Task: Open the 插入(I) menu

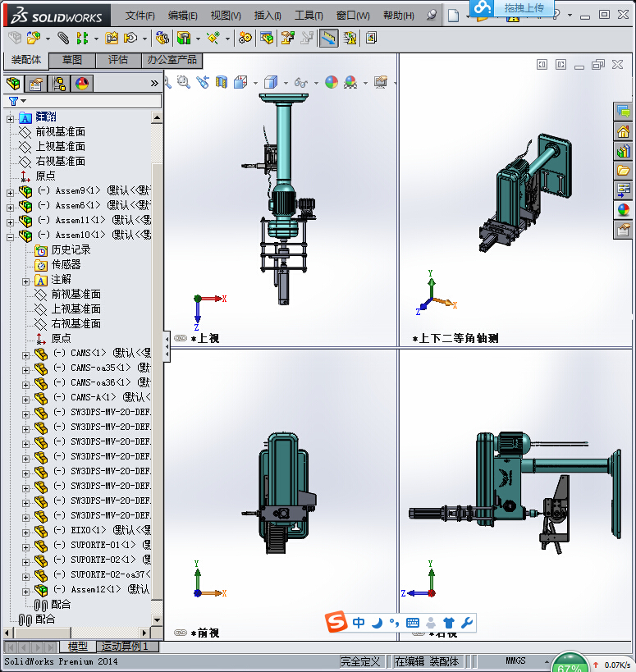Action: [x=268, y=16]
